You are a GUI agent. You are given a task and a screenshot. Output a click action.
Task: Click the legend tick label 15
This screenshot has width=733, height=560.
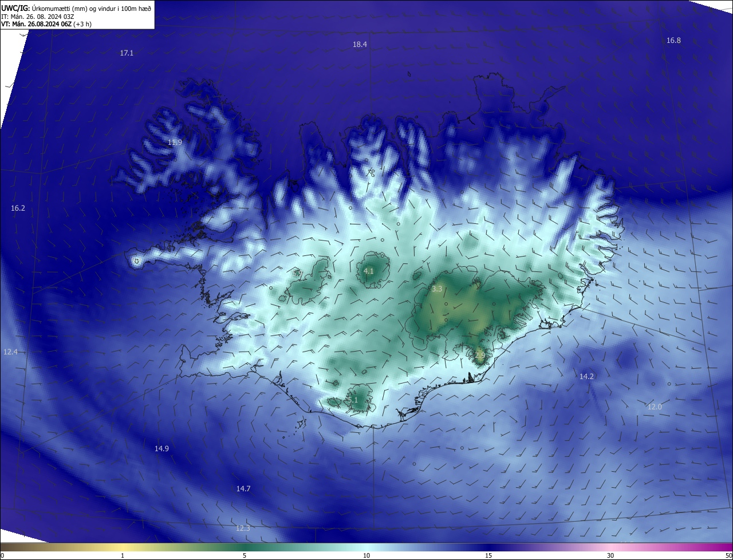click(x=488, y=555)
